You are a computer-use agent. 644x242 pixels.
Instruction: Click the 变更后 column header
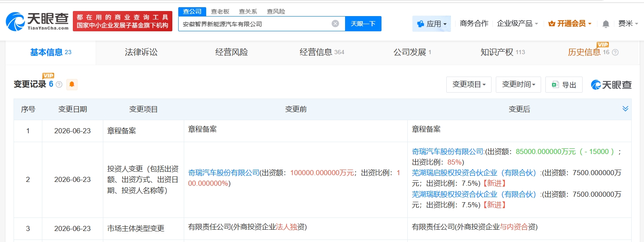520,109
